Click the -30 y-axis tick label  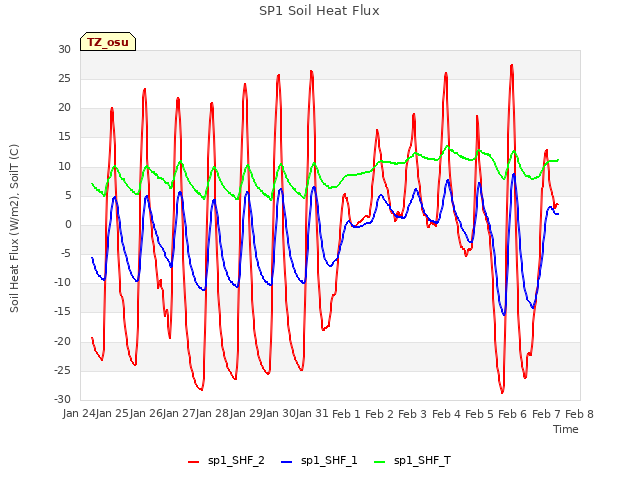coord(63,400)
